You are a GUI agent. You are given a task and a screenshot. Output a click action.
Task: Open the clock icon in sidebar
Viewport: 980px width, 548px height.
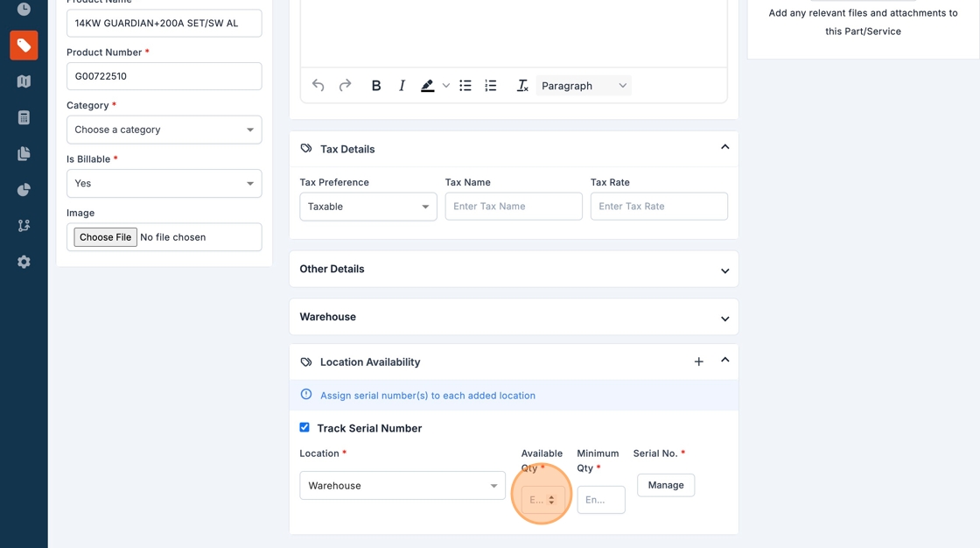pyautogui.click(x=24, y=9)
